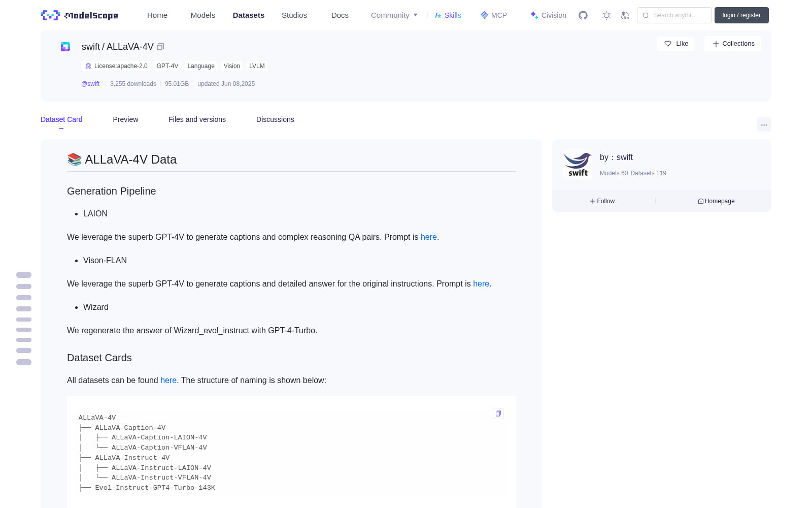812x508 pixels.
Task: Go to the Home page
Action: tap(157, 15)
